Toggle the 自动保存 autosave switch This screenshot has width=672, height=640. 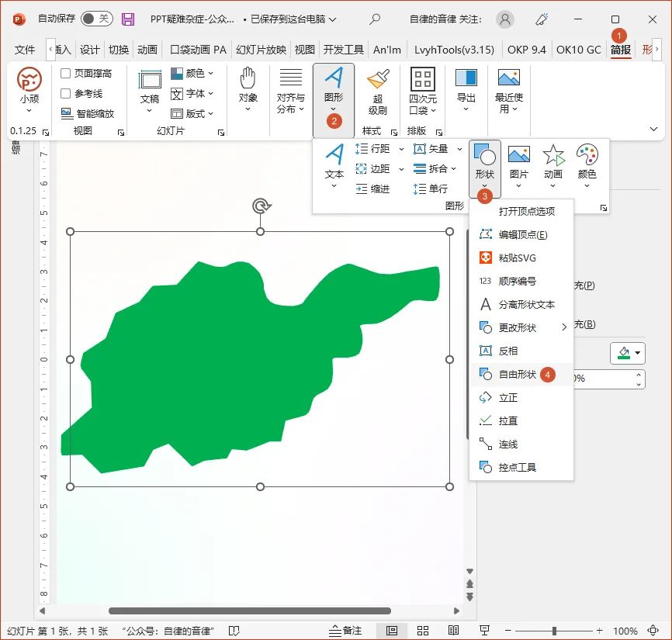coord(97,19)
